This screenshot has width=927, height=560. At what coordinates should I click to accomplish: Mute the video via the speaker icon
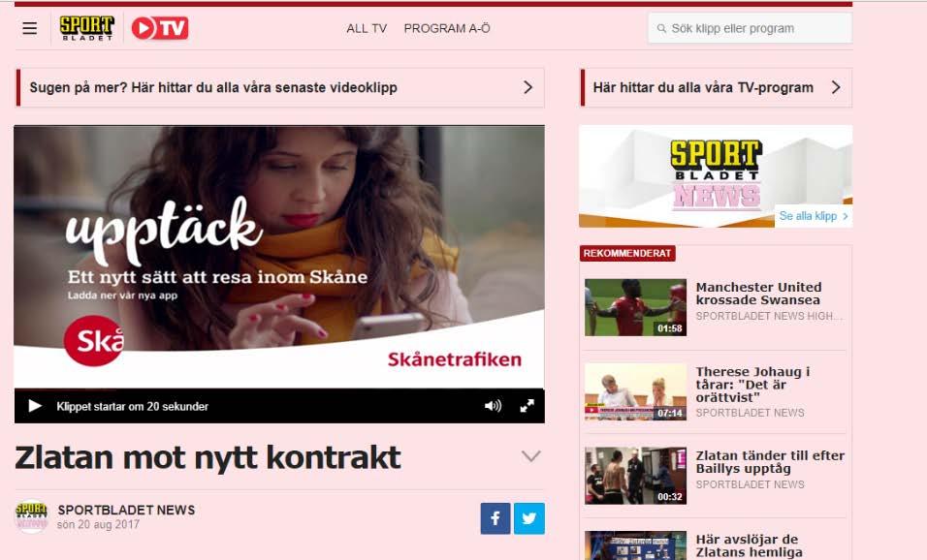click(x=493, y=406)
